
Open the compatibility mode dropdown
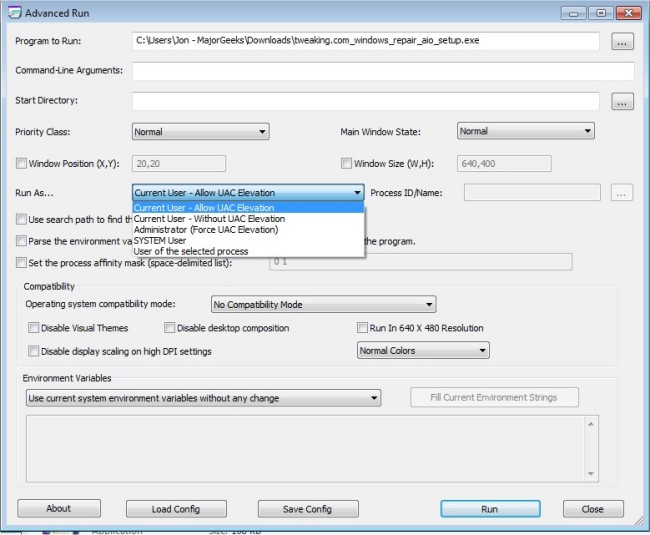[x=323, y=305]
